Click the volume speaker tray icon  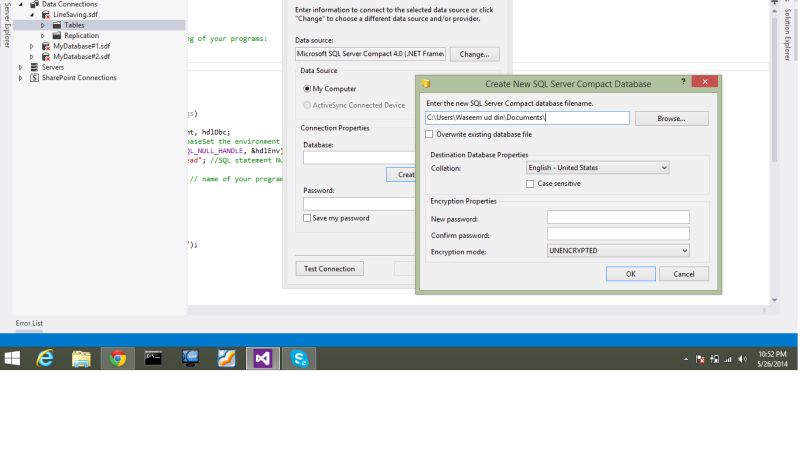(742, 359)
